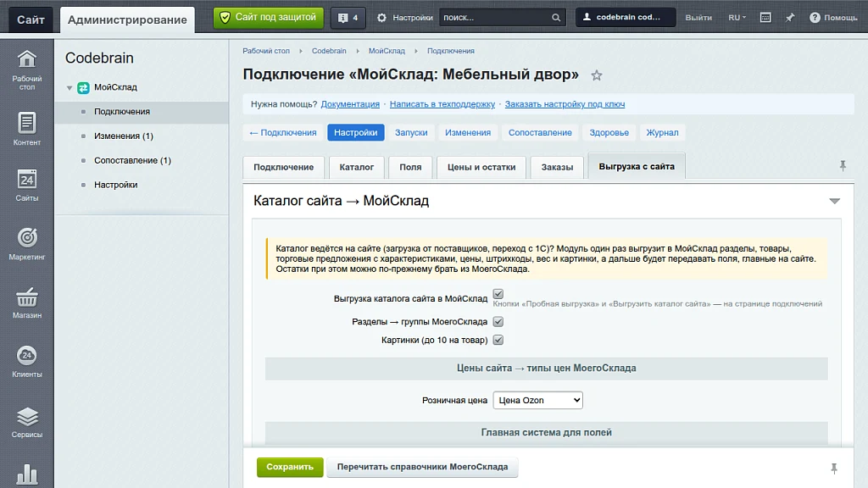Open the bar chart analytics sidebar icon
The image size is (868, 488).
[x=26, y=474]
